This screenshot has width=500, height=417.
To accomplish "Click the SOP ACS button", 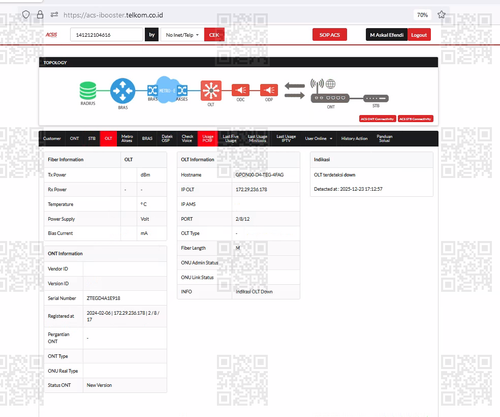I will (330, 35).
